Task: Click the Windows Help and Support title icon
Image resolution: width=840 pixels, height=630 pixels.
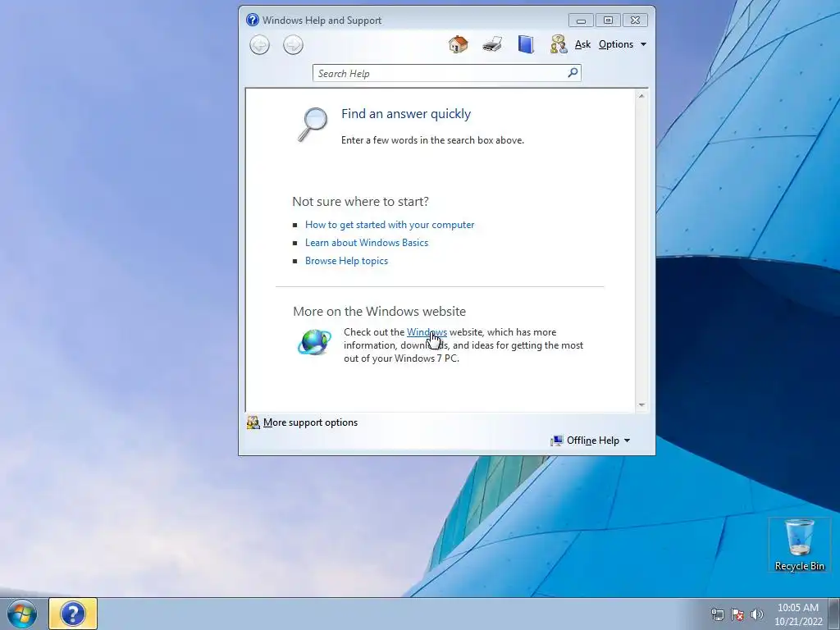Action: tap(253, 20)
